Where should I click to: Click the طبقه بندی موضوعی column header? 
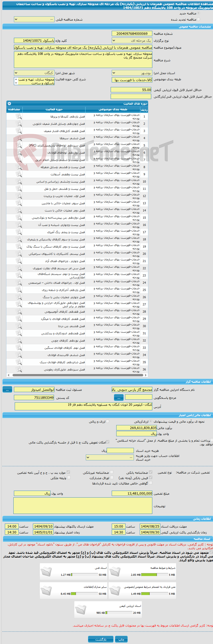coord(113,109)
